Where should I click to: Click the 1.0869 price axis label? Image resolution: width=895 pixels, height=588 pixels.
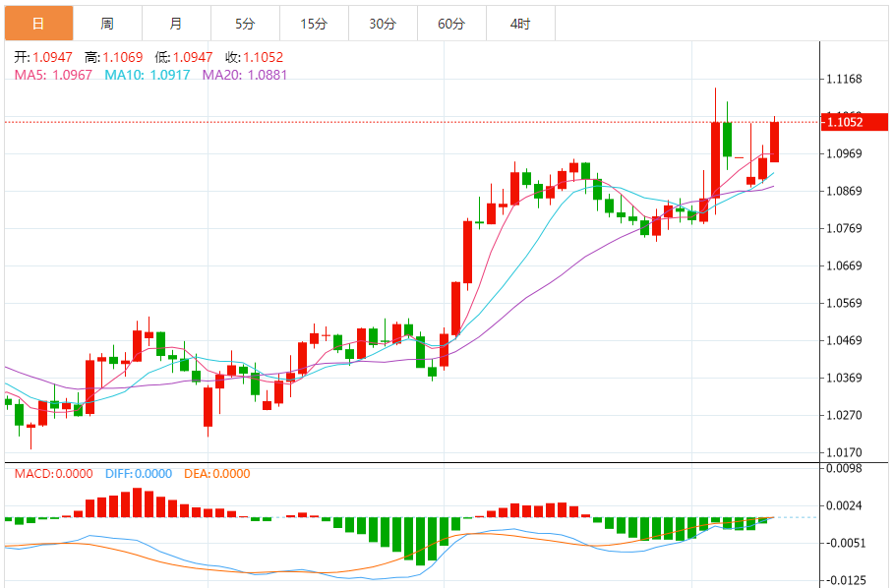coord(844,191)
